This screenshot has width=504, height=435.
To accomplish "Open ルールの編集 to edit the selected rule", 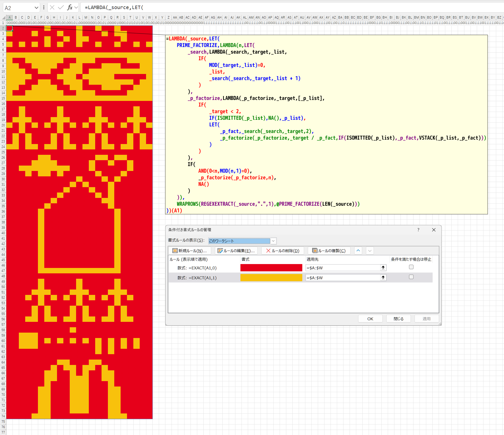I will click(236, 251).
